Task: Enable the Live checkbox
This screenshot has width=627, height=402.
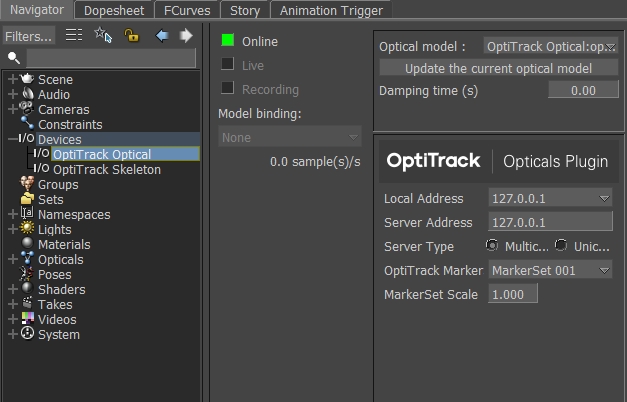Action: pyautogui.click(x=228, y=64)
